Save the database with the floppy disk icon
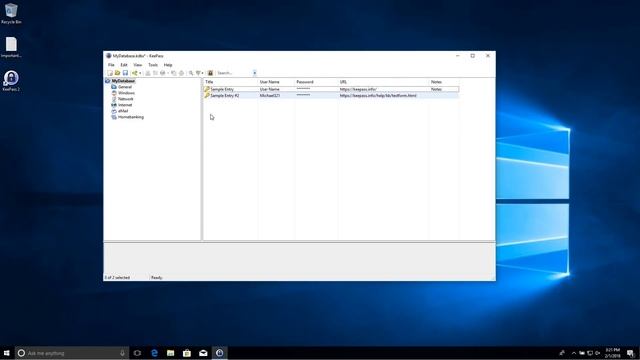Screen dimensions: 640x360 [125, 73]
